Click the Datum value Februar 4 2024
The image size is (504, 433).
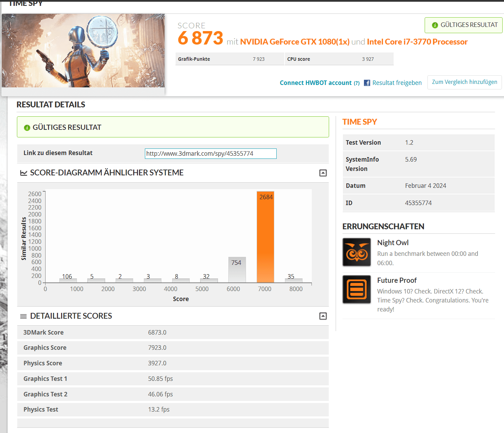pyautogui.click(x=426, y=186)
